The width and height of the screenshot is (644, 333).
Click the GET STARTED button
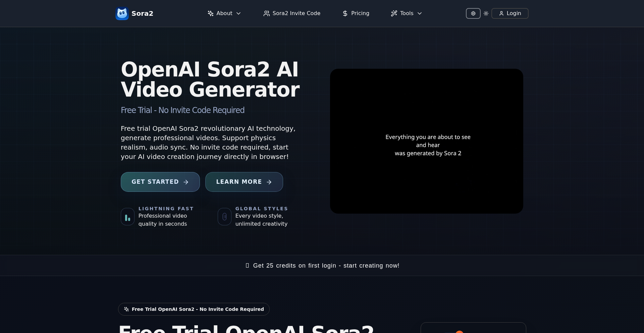160,182
